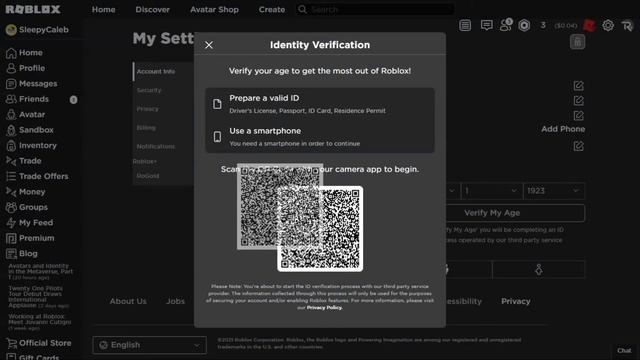Viewport: 640px width, 360px height.
Task: Open the Privacy Policy link in dialog
Action: (x=324, y=308)
